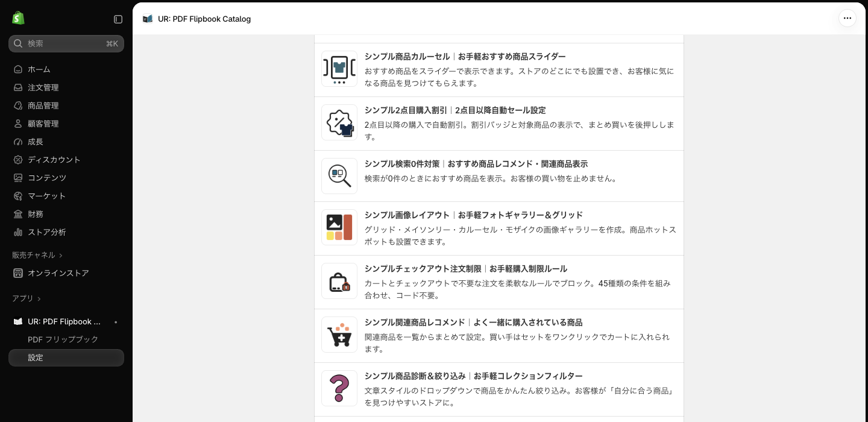Viewport: 868px width, 422px height.
Task: Click the description starting 文章スタイルのドロップダウン
Action: 519,397
